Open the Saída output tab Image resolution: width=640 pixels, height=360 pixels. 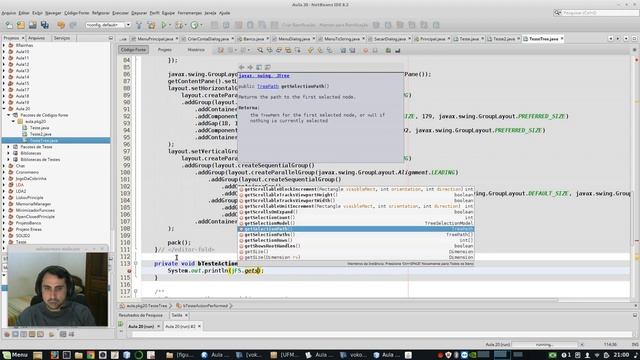click(177, 315)
